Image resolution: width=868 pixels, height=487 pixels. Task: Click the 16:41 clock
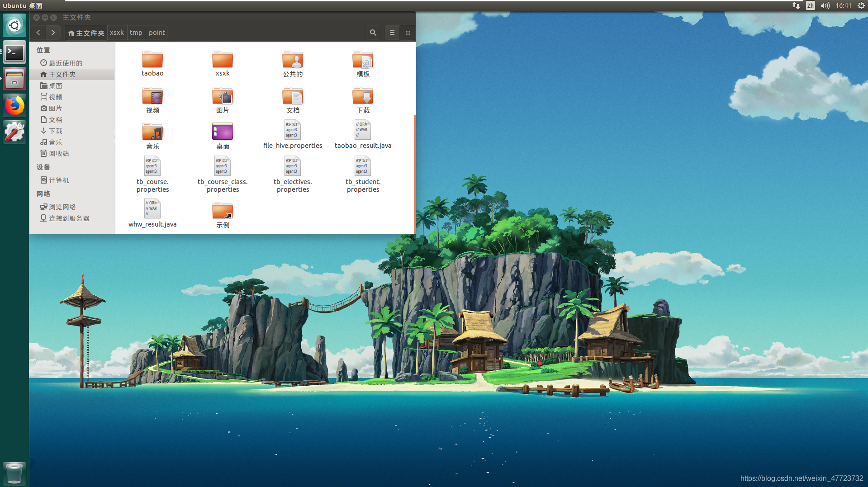coord(844,5)
